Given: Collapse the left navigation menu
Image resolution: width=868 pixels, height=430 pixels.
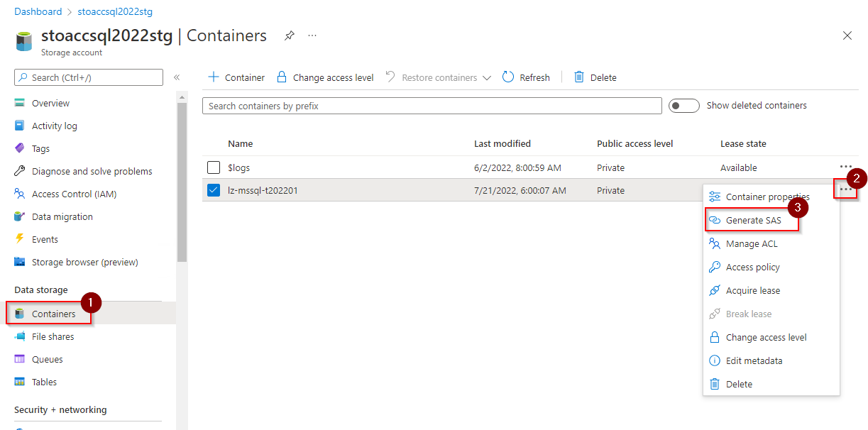Looking at the screenshot, I should pyautogui.click(x=177, y=77).
